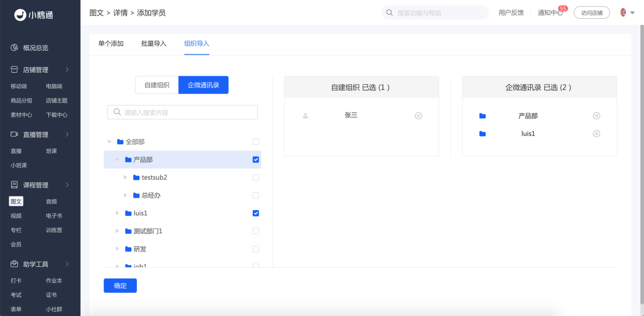
Task: Click the 直播管理 camera icon
Action: [x=15, y=135]
